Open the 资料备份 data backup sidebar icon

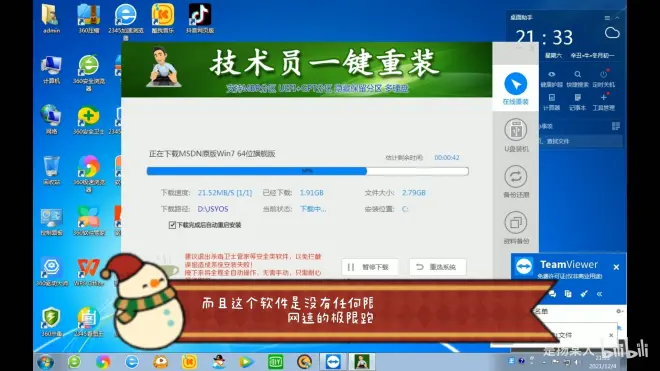[x=516, y=228]
